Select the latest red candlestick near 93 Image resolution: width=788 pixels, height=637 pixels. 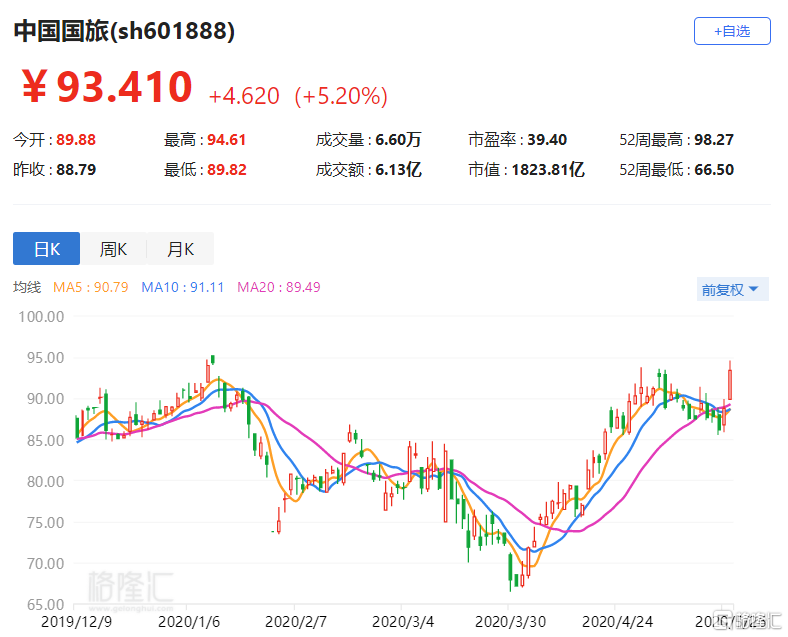[730, 384]
